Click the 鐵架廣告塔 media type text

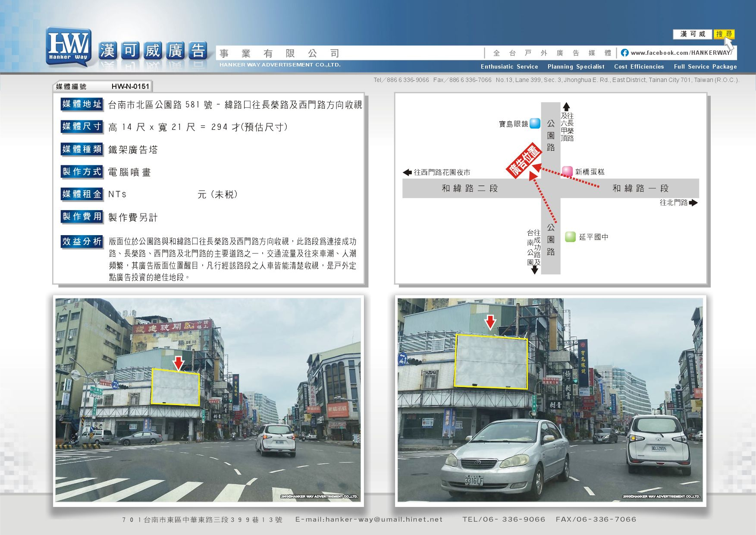(133, 150)
